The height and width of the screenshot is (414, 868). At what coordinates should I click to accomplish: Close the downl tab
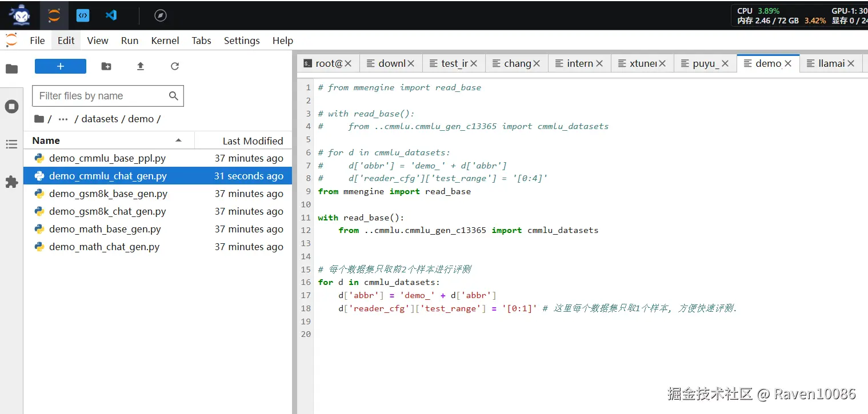(x=411, y=63)
